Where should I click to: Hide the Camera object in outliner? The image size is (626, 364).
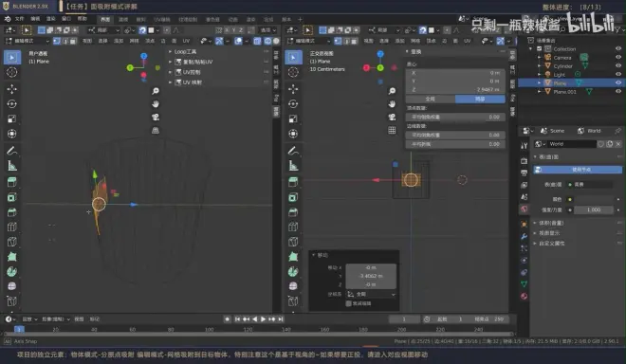618,57
